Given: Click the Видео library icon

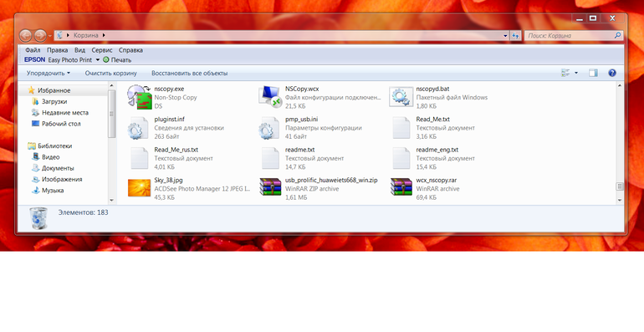Looking at the screenshot, I should [35, 157].
